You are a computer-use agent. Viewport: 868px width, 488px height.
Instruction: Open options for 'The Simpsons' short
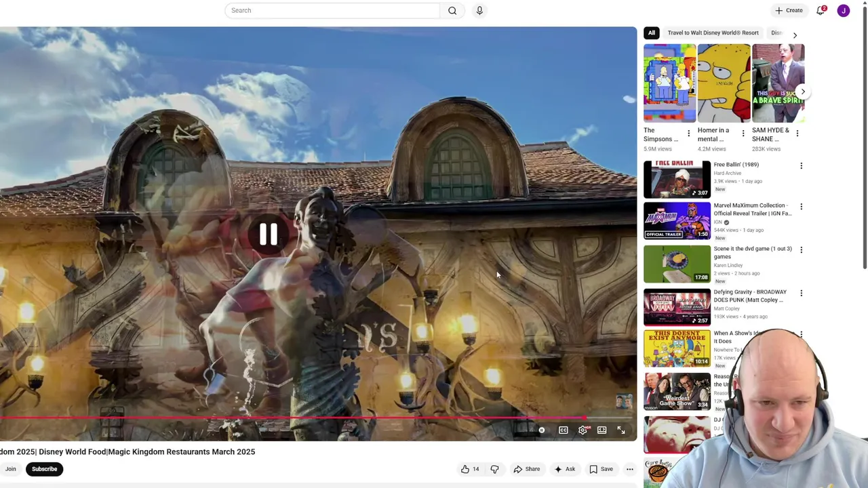(x=688, y=134)
